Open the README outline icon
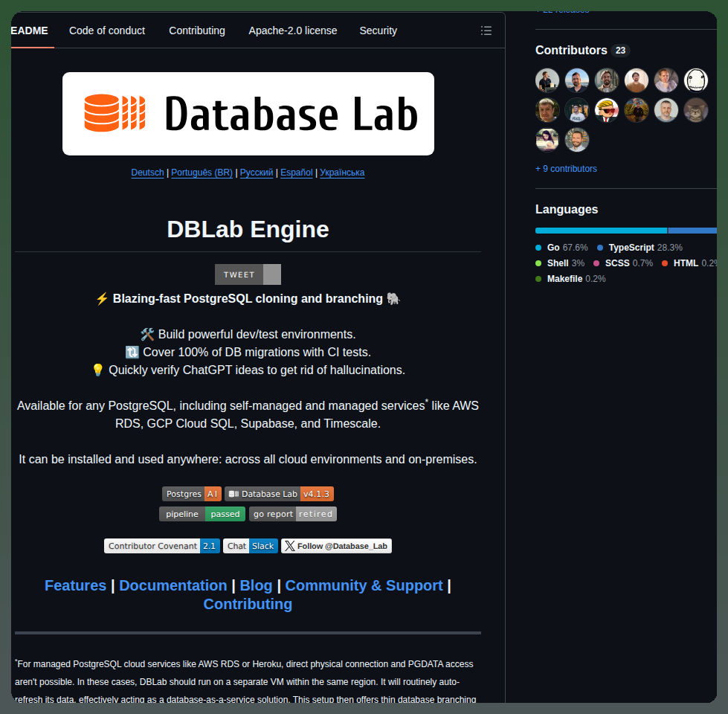The width and height of the screenshot is (728, 714). point(486,30)
